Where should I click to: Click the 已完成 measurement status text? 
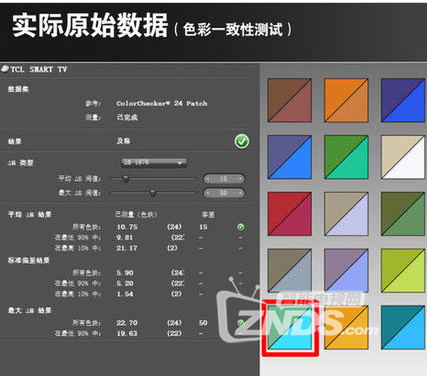(127, 117)
